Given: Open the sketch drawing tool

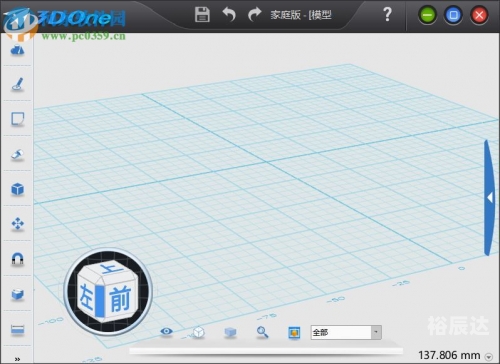Looking at the screenshot, I should tap(17, 84).
